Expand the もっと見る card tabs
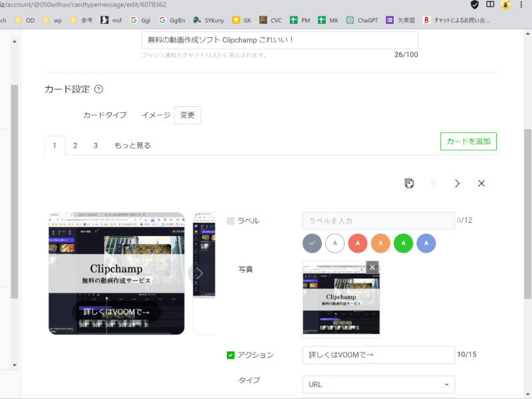 pos(132,146)
